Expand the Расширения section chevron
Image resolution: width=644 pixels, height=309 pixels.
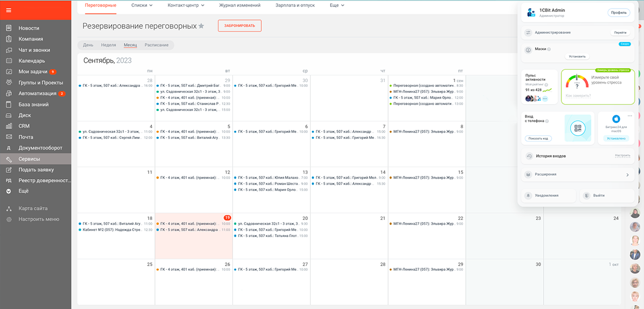(x=627, y=174)
